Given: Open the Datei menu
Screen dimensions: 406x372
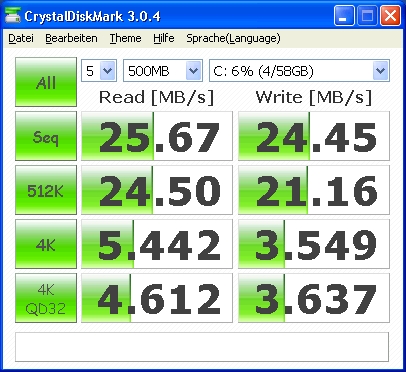Looking at the screenshot, I should 21,38.
